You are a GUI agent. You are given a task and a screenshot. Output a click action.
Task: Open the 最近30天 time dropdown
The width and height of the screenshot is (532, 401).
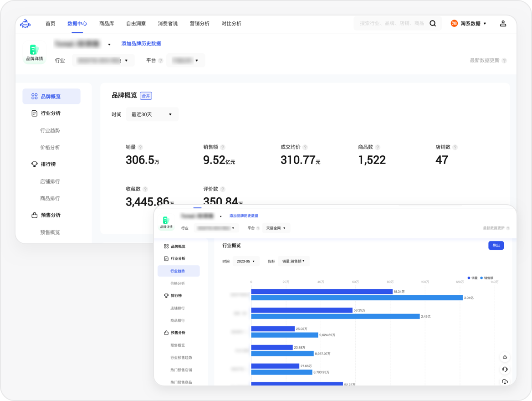point(152,114)
